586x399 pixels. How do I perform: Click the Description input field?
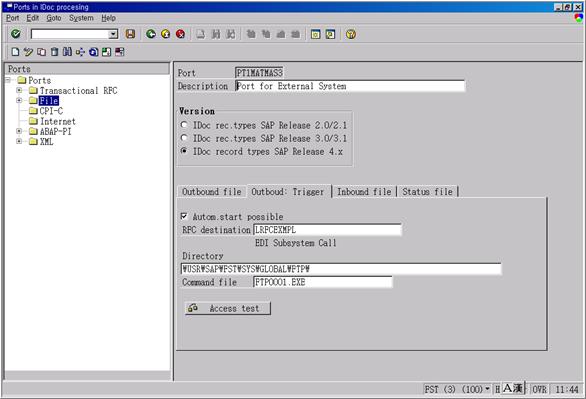click(x=350, y=86)
